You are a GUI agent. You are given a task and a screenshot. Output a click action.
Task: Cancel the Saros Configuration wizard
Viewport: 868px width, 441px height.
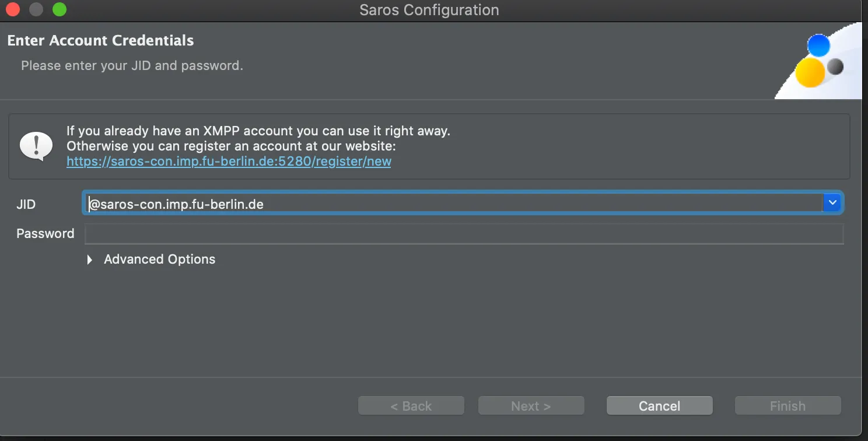[x=659, y=405]
